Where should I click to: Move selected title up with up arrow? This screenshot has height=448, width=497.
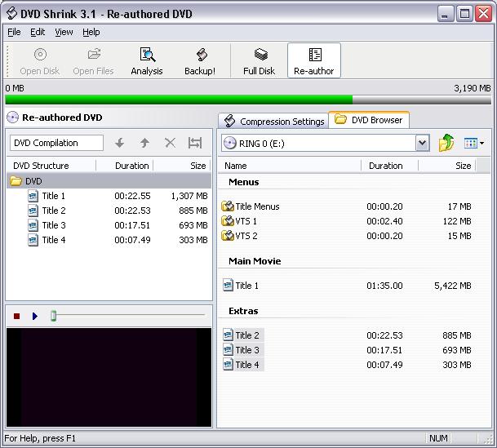pos(144,143)
